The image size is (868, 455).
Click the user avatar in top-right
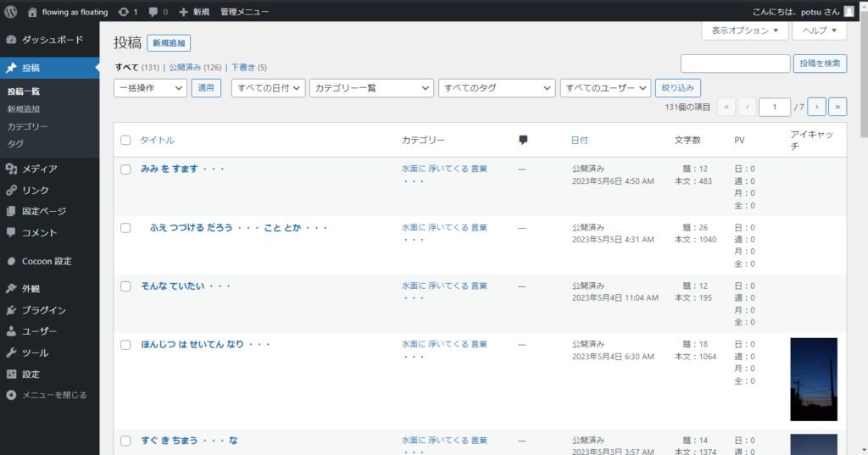[849, 12]
